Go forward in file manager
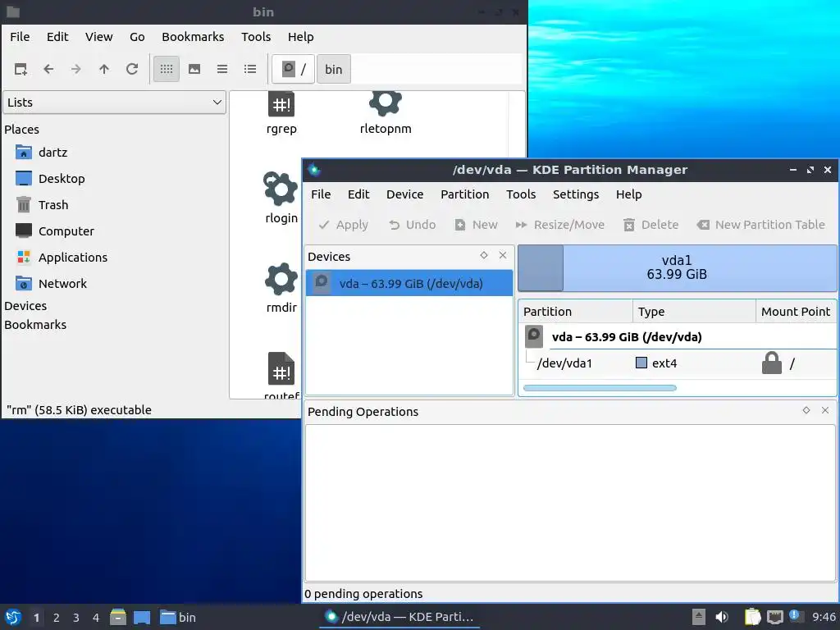 coord(76,69)
